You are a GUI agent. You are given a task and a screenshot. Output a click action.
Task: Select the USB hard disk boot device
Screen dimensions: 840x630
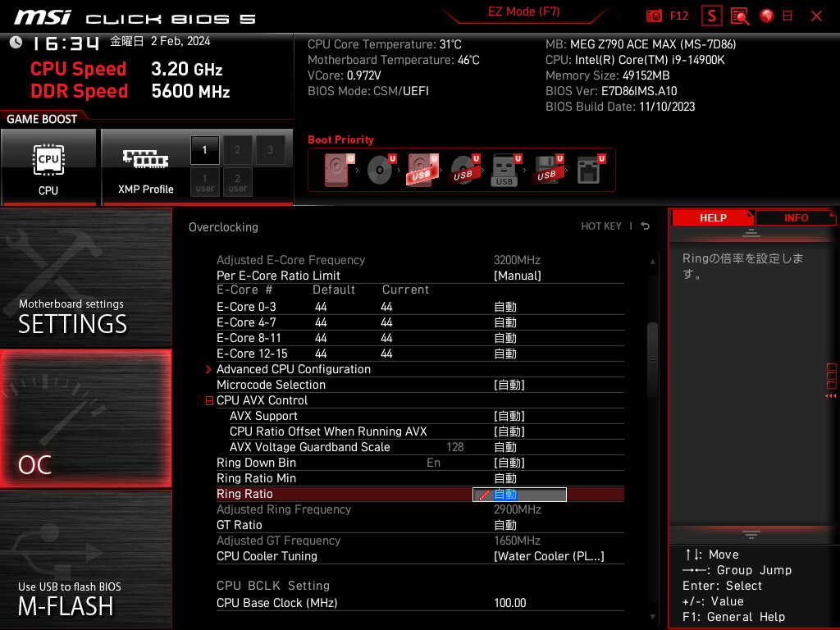click(x=422, y=170)
